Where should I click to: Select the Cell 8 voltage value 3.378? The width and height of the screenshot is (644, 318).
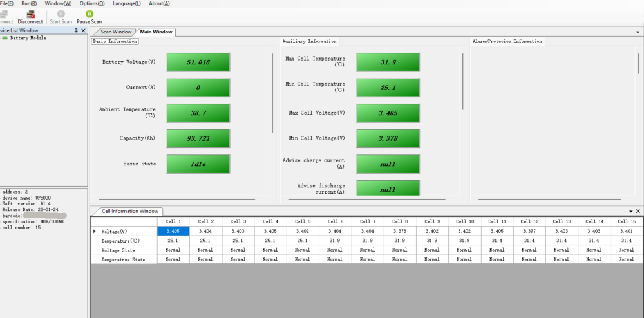point(400,232)
